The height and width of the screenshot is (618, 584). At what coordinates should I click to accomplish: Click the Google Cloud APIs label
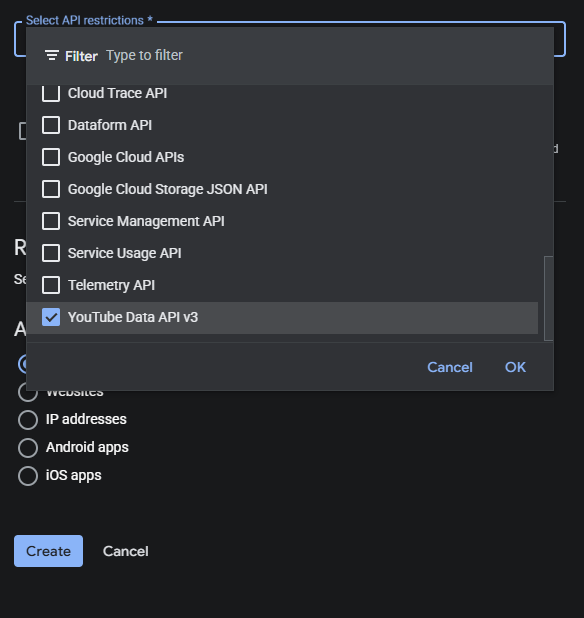tap(126, 157)
